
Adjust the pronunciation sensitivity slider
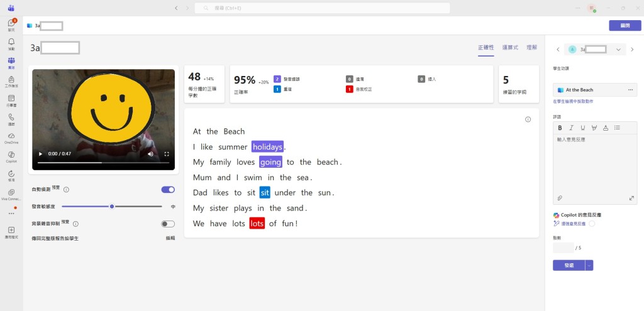click(x=112, y=206)
